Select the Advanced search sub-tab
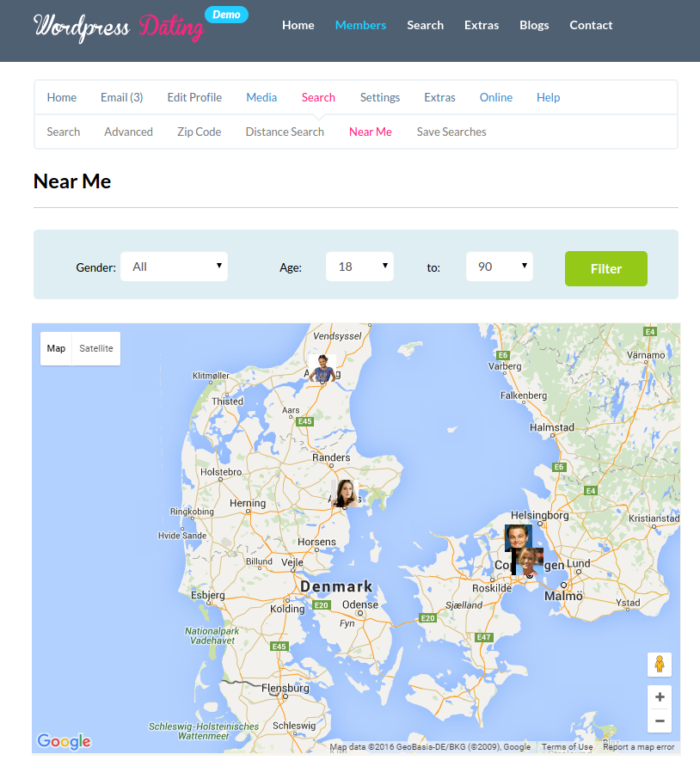700x779 pixels. [x=128, y=132]
